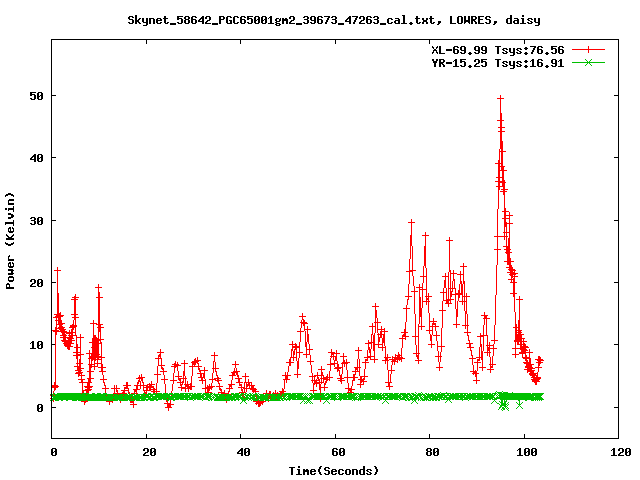
Task: Click the x-axis tick label 120
Action: coord(621,452)
